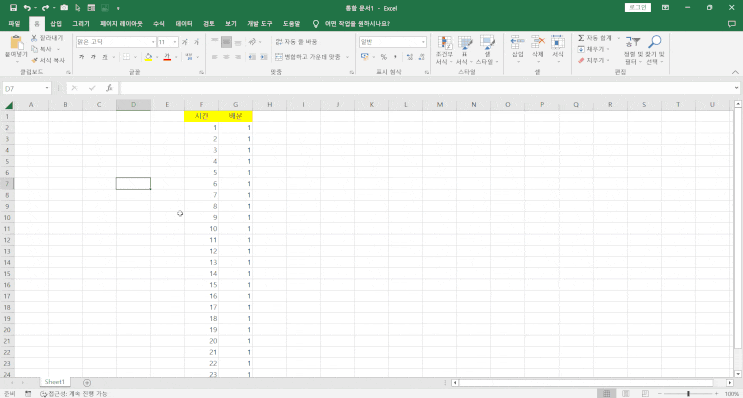
Task: Click the Redo arrow icon
Action: tap(45, 8)
